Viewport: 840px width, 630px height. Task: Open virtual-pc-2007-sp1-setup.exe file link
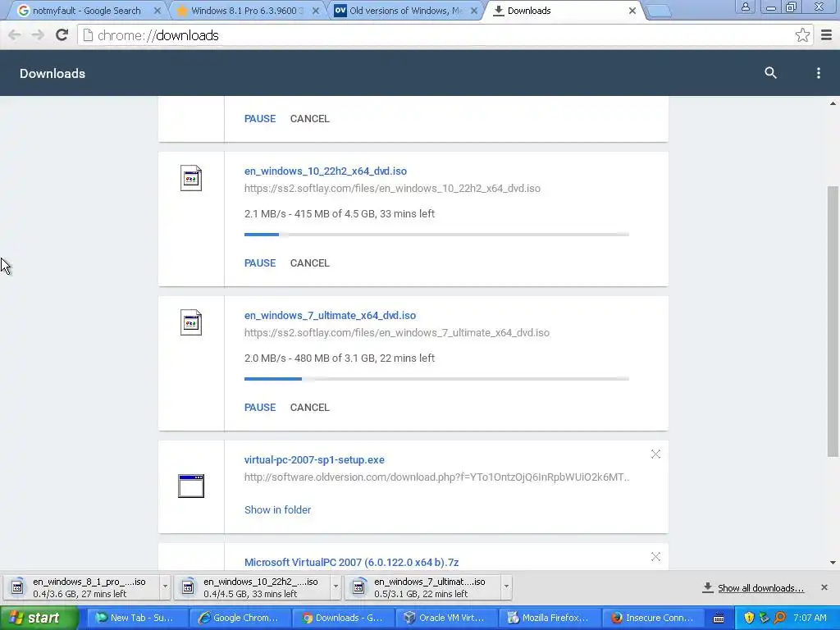314,459
